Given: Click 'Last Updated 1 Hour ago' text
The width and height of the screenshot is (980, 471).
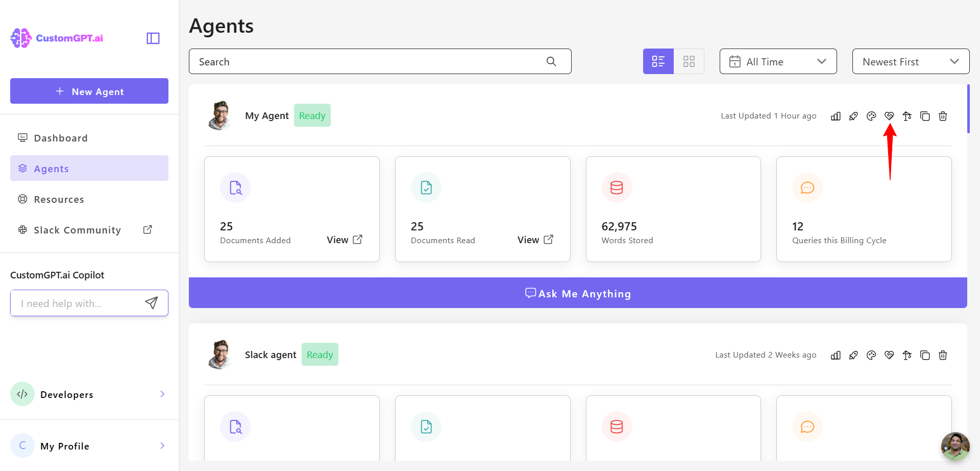Looking at the screenshot, I should pos(769,116).
